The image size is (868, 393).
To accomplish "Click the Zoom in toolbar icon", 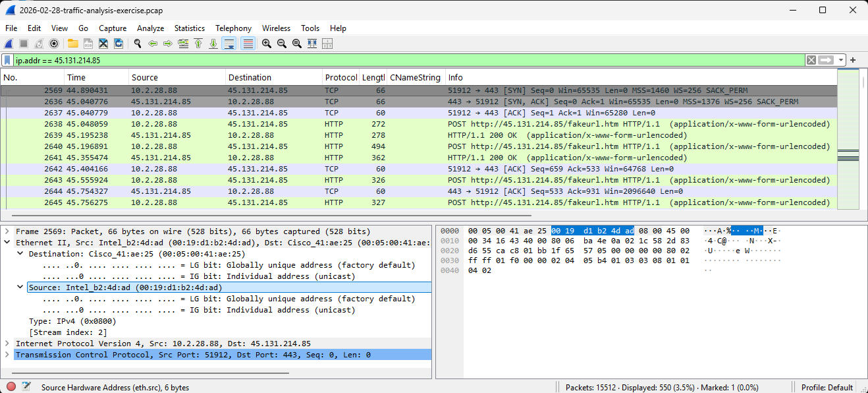I will (267, 44).
